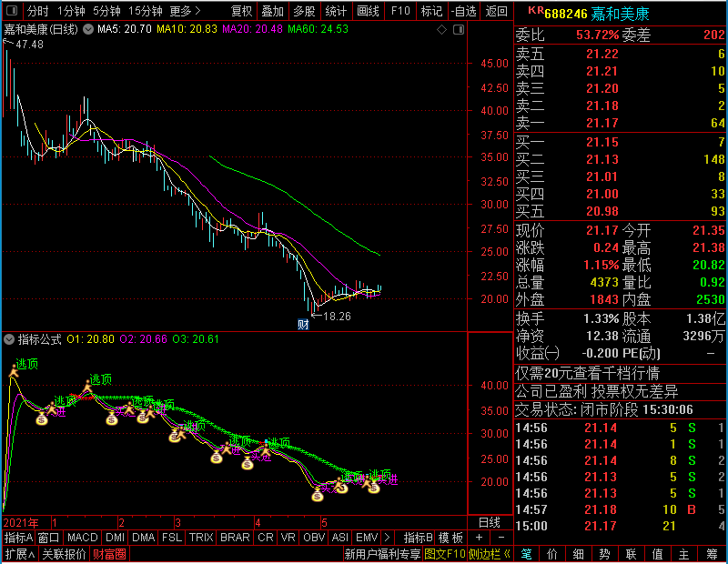Click the 财 marker below the candlesticks
This screenshot has height=564, width=728.
click(303, 325)
